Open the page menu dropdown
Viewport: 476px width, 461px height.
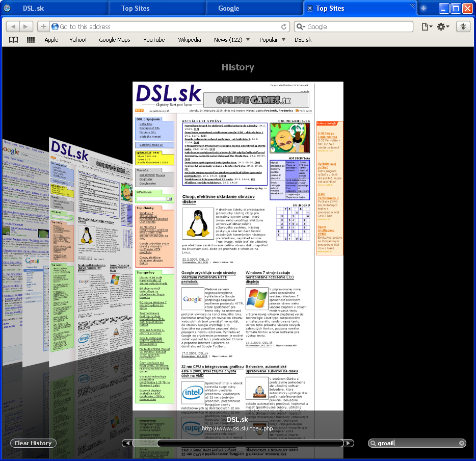click(x=427, y=27)
